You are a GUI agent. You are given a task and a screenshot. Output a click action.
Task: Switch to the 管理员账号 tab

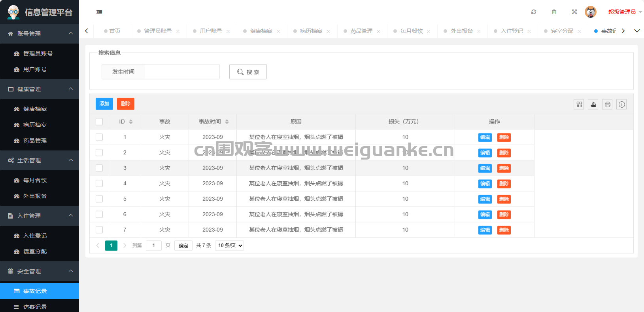tap(158, 31)
